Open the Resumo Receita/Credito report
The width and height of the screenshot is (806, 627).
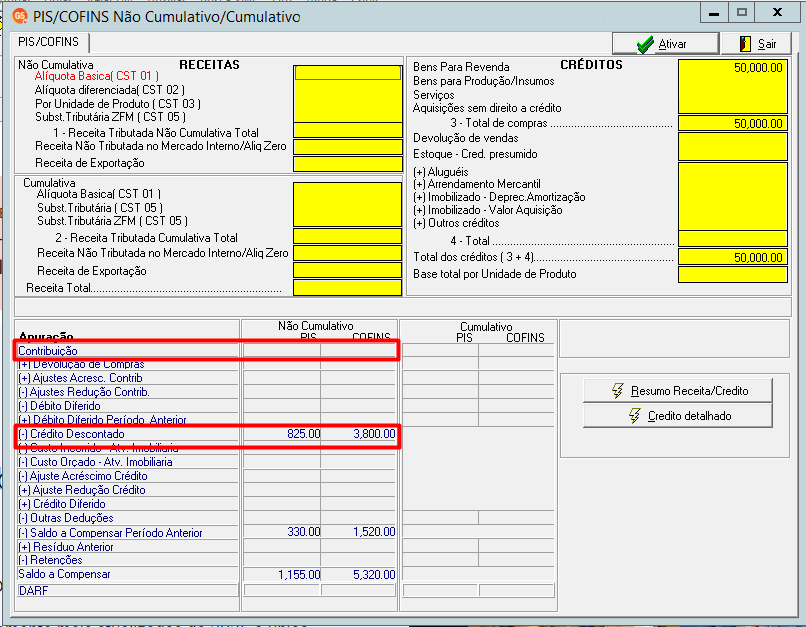(x=677, y=391)
